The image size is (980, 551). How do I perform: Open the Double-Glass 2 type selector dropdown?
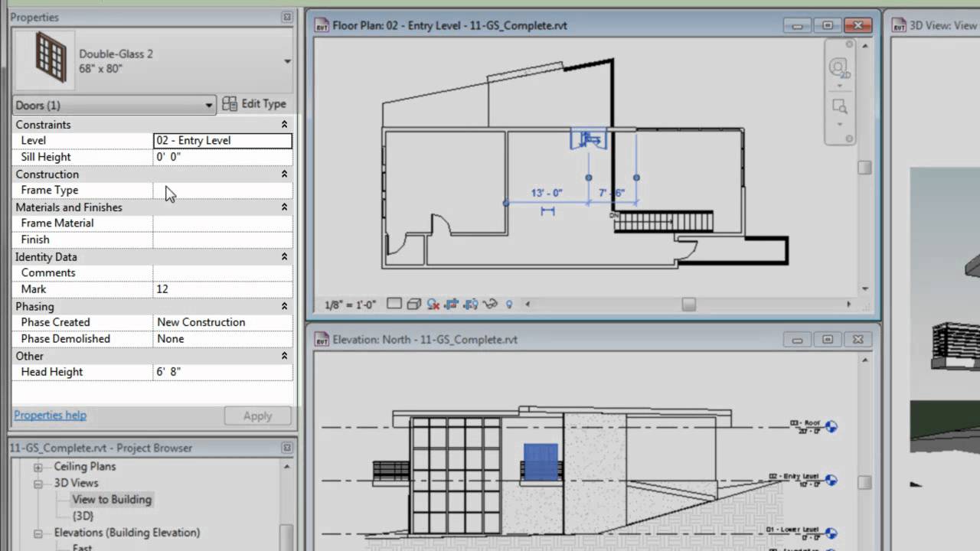[287, 61]
